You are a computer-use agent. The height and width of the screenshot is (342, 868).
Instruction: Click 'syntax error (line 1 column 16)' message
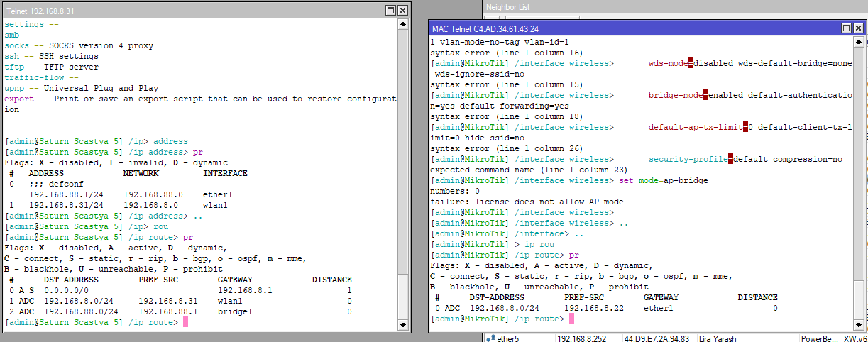(507, 53)
